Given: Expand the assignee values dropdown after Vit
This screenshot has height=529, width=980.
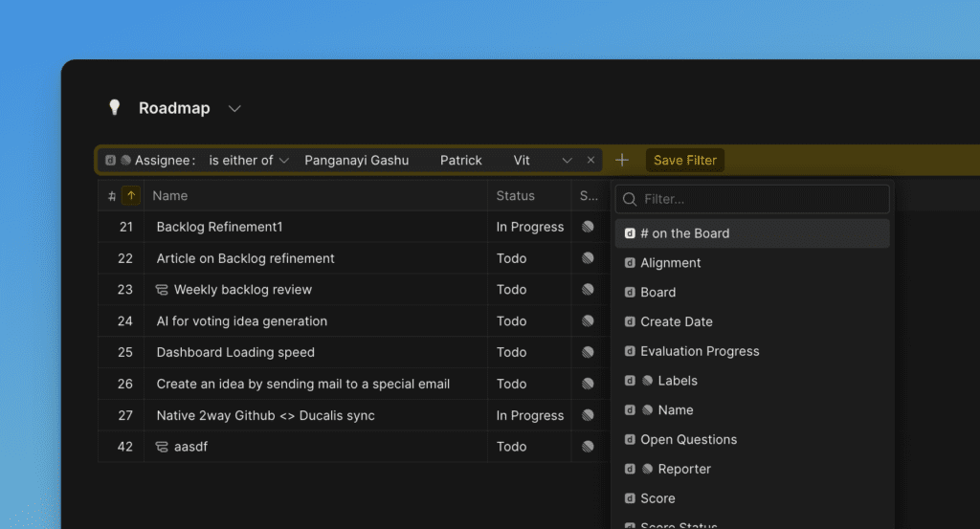Looking at the screenshot, I should (x=567, y=161).
